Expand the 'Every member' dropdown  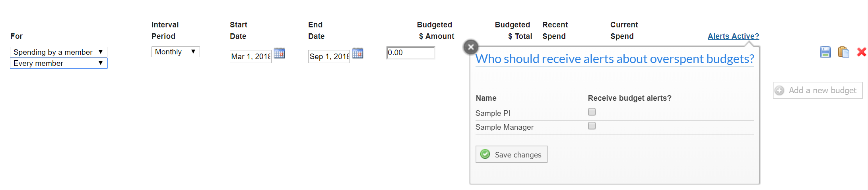click(58, 63)
